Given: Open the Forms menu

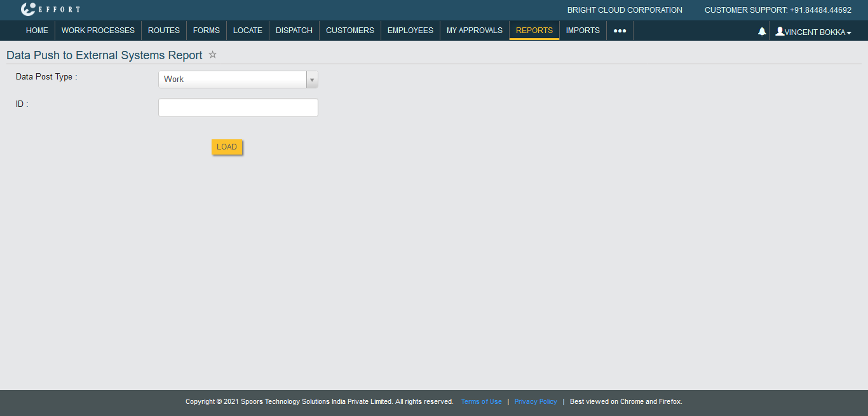Looking at the screenshot, I should click(x=207, y=31).
